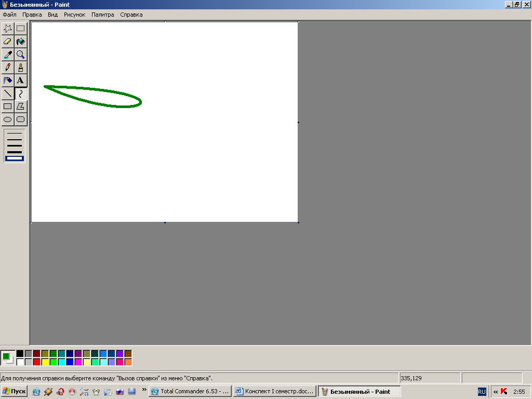Expand hidden Quick Launch items chevron
The image size is (532, 399).
click(x=144, y=390)
